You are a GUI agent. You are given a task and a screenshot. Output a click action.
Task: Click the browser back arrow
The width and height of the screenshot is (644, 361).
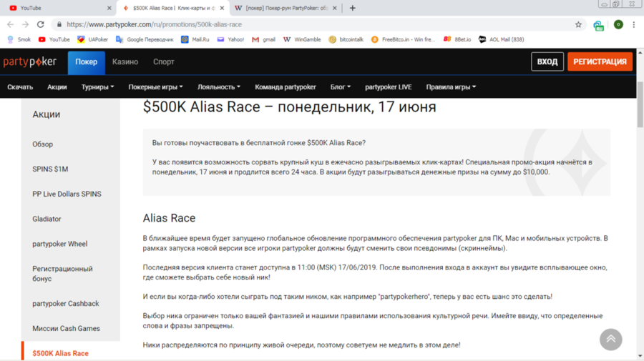10,24
